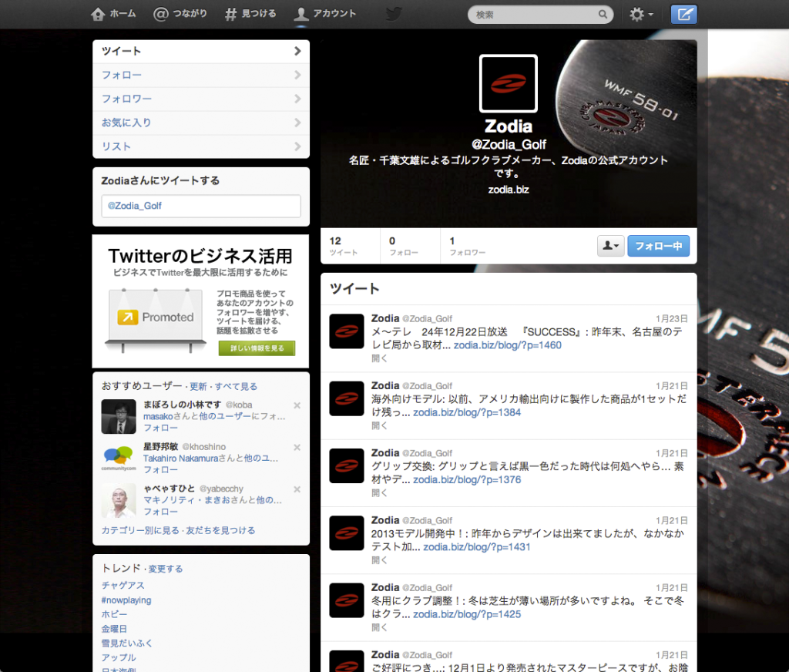Screen dimensions: 789x672
Task: Select the フォロー sidebar menu item
Action: coord(201,75)
